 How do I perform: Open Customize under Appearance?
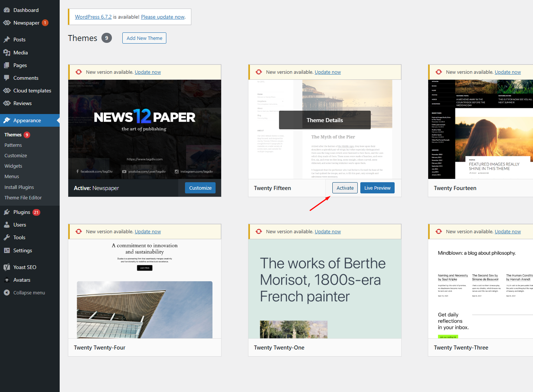[x=16, y=155]
